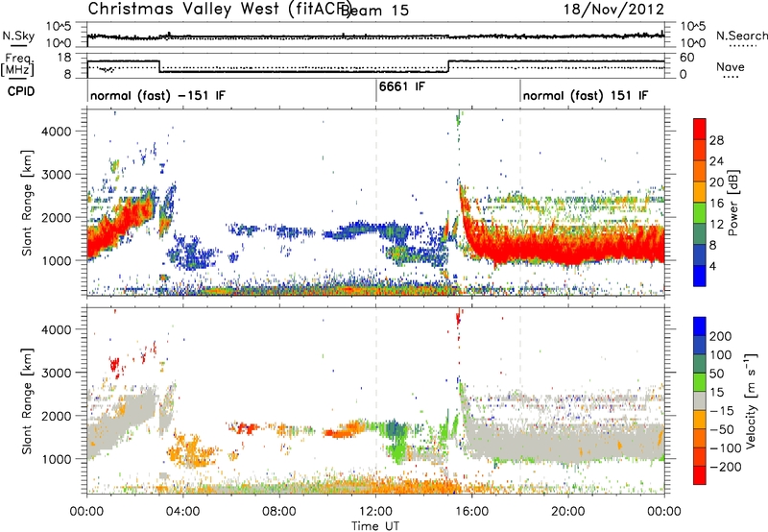Screen dimensions: 768x532
Task: Click the '100' value on Velocity colorbar
Action: coord(721,355)
